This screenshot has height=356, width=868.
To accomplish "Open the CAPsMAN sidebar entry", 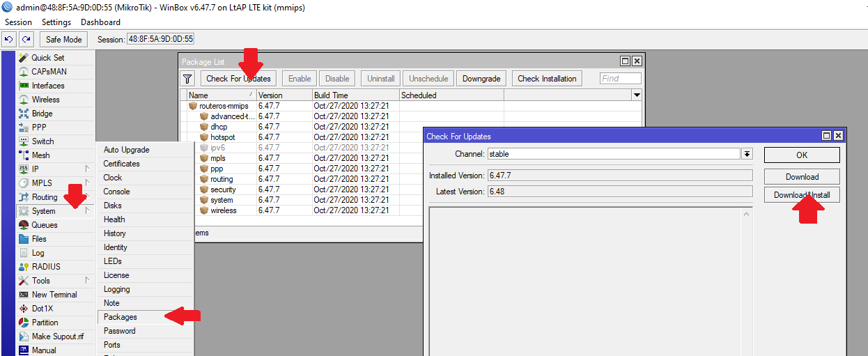I will [49, 72].
